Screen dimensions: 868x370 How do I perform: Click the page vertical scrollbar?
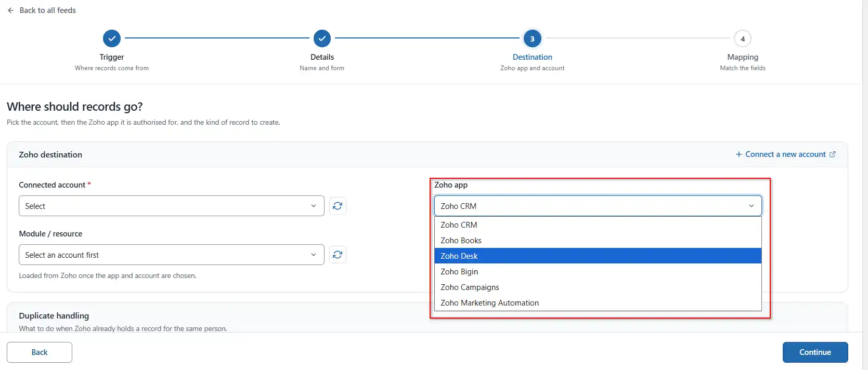click(865, 185)
